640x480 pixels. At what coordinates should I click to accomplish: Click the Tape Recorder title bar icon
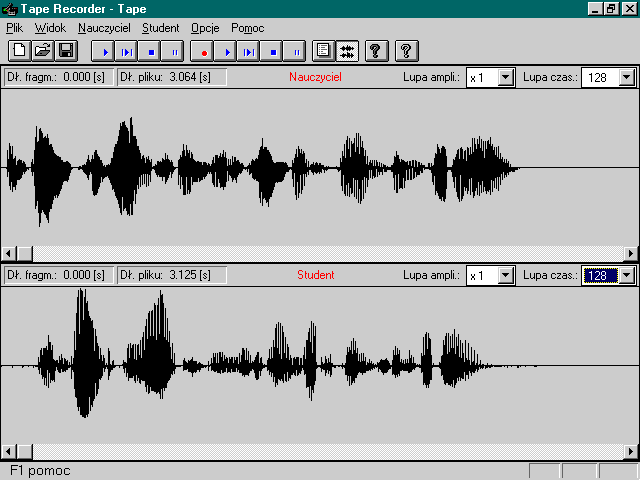10,9
